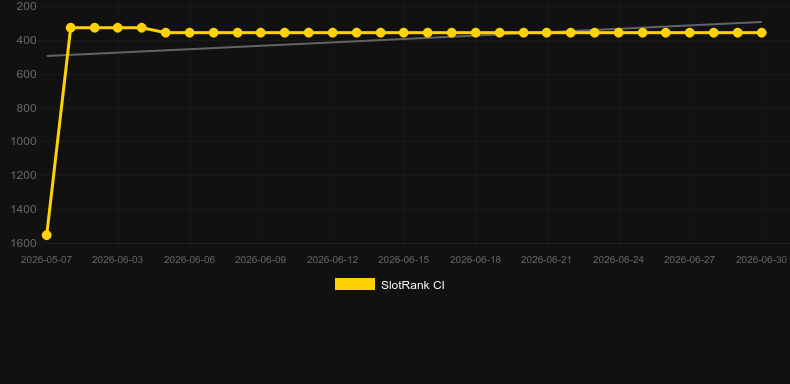Select the data point for 2026-06-06

pyautogui.click(x=189, y=33)
